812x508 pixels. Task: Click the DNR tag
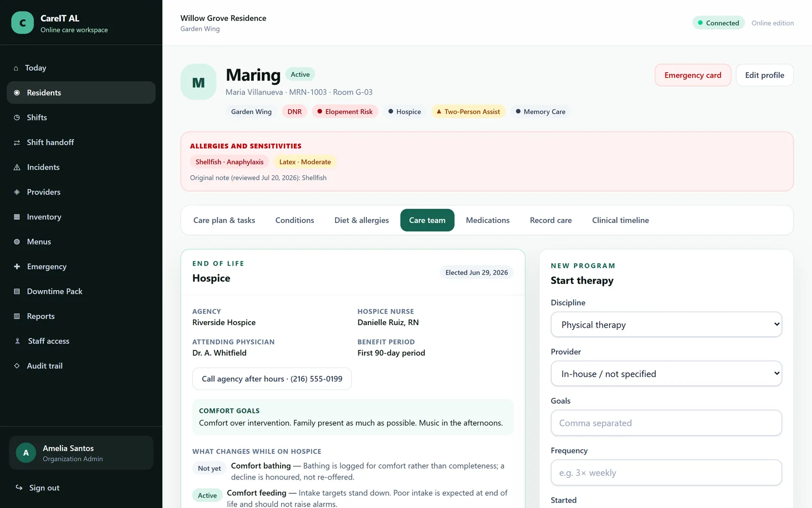click(295, 112)
